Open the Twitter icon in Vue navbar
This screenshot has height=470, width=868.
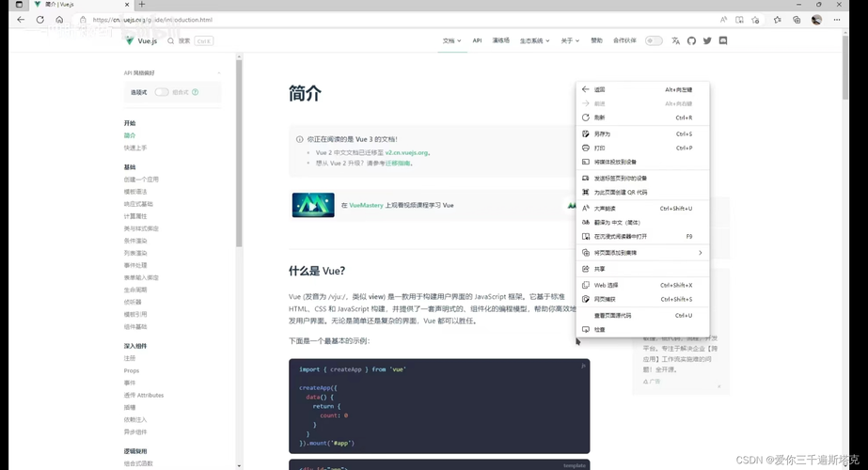[707, 41]
